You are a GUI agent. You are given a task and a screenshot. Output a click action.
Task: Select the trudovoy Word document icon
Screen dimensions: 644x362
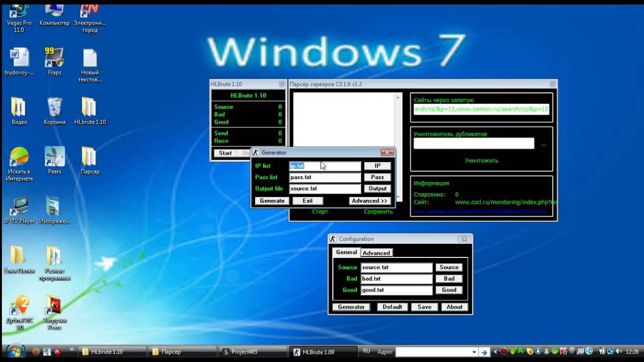[19, 61]
